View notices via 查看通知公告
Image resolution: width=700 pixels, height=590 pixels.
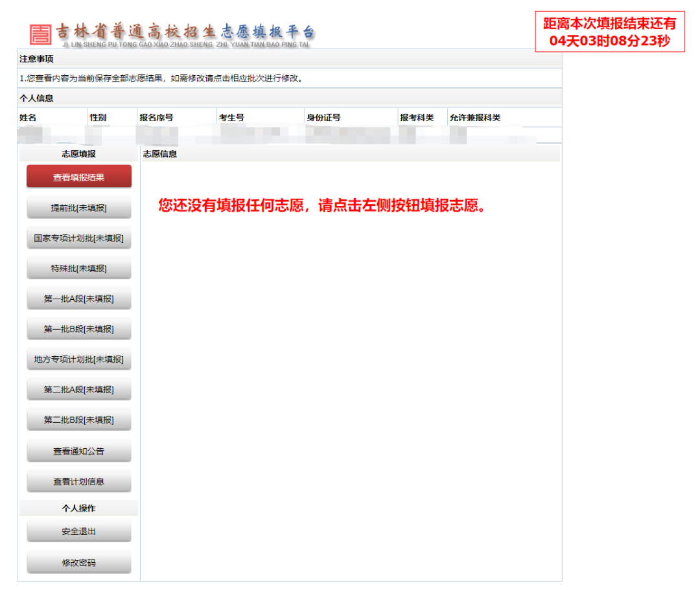(x=78, y=451)
